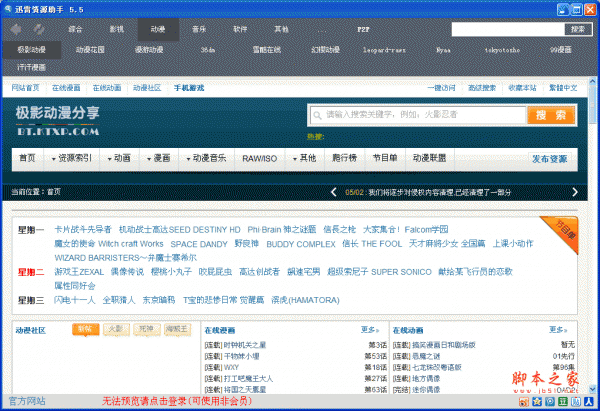
Task: Open the 汗汗漫画 source tab
Action: [x=31, y=67]
